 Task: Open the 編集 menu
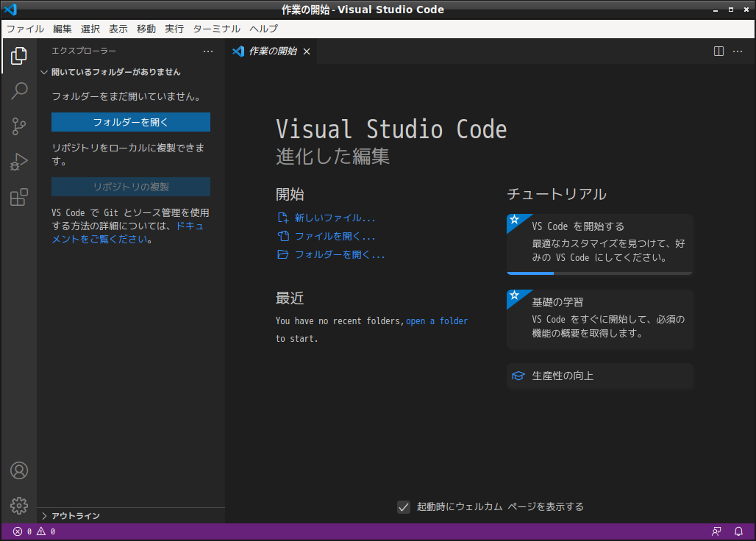tap(63, 29)
